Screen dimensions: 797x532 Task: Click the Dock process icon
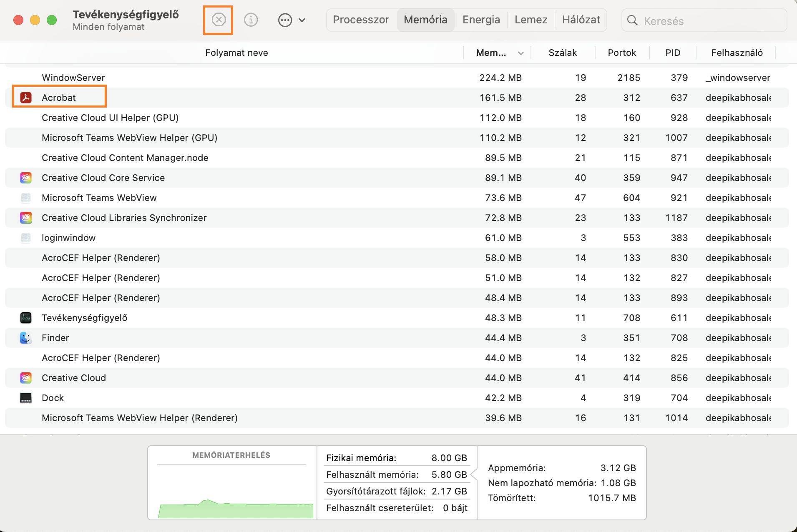(x=26, y=398)
